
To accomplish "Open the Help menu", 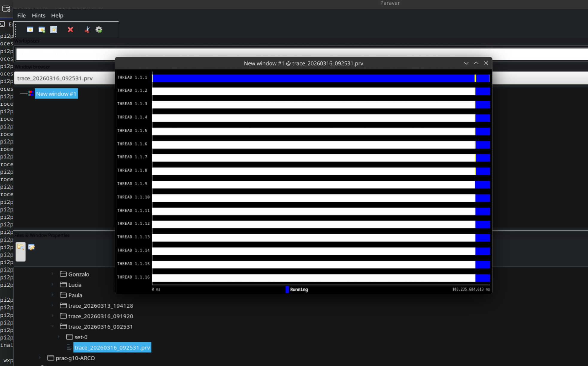I will [57, 16].
